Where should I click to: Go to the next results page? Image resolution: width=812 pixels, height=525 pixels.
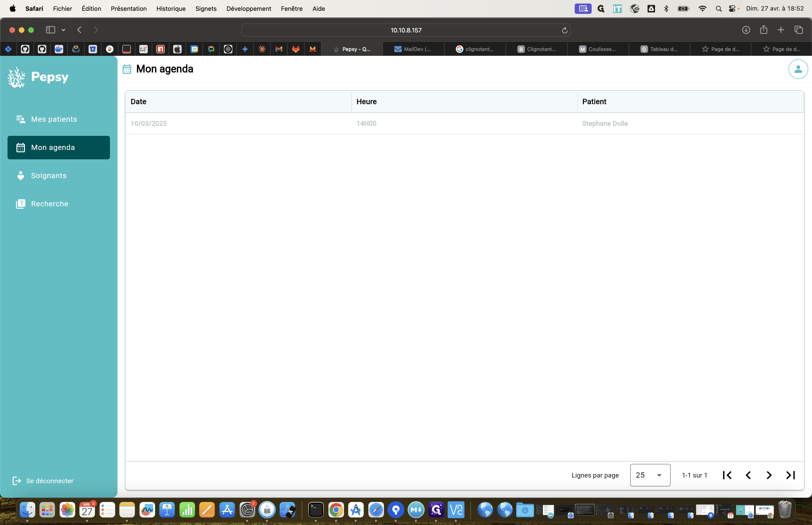click(x=769, y=475)
